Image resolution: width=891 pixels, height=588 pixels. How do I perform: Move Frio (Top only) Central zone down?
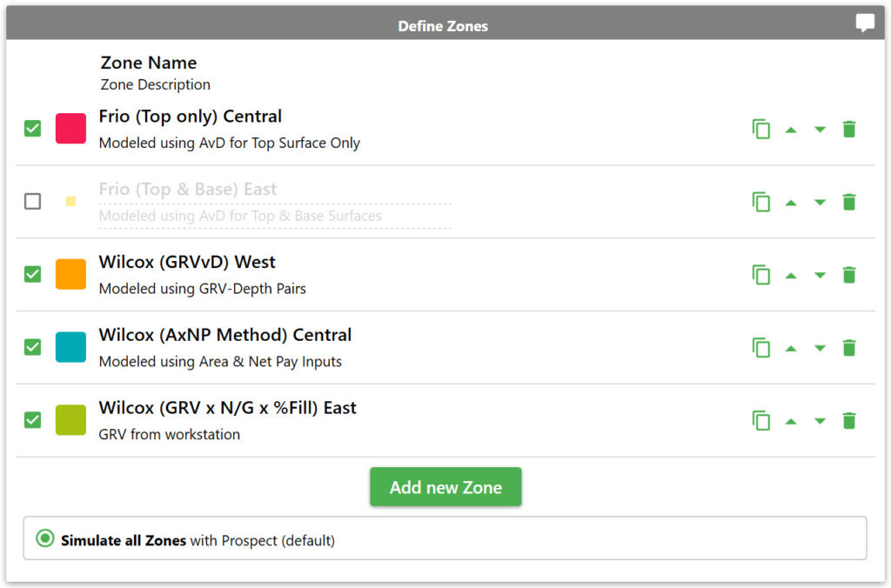820,130
